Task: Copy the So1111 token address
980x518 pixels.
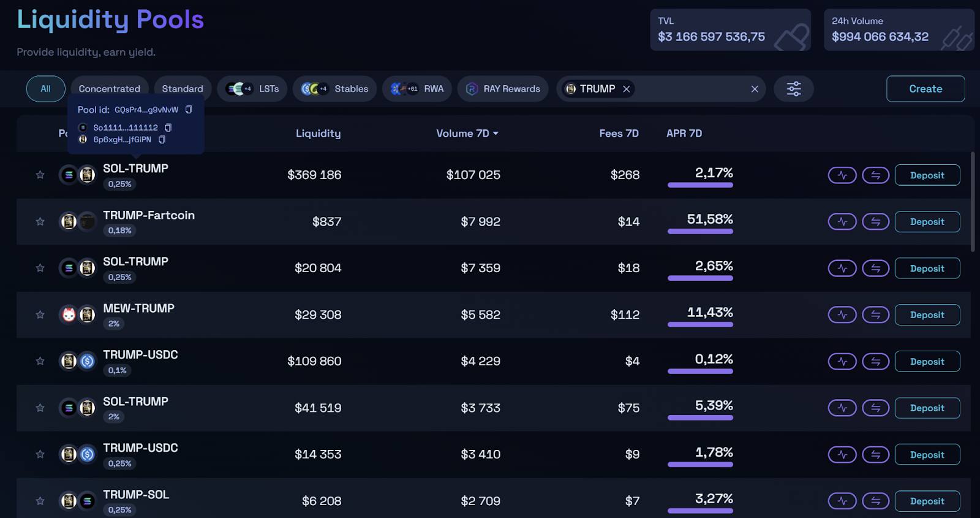Action: coord(168,128)
